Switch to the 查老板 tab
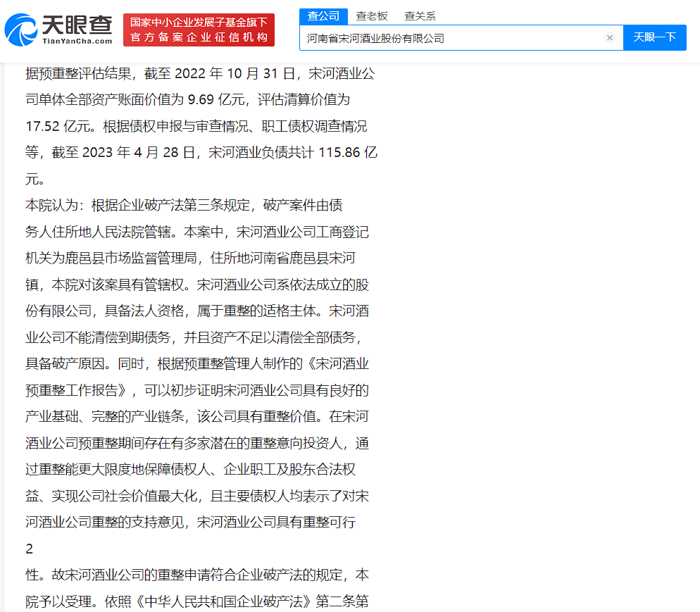The image size is (700, 612). (371, 16)
